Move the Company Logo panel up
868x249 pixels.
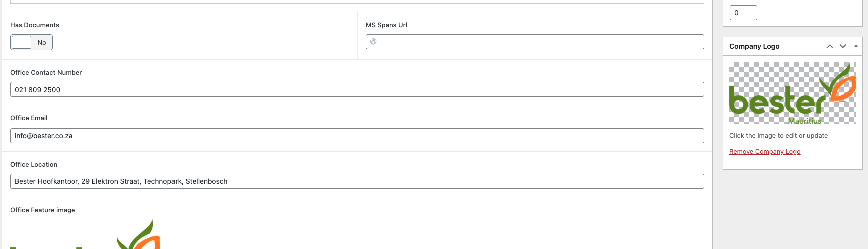(830, 46)
